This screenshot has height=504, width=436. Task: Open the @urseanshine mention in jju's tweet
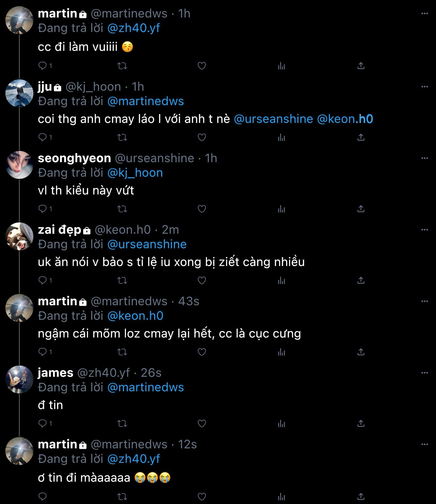pos(273,119)
